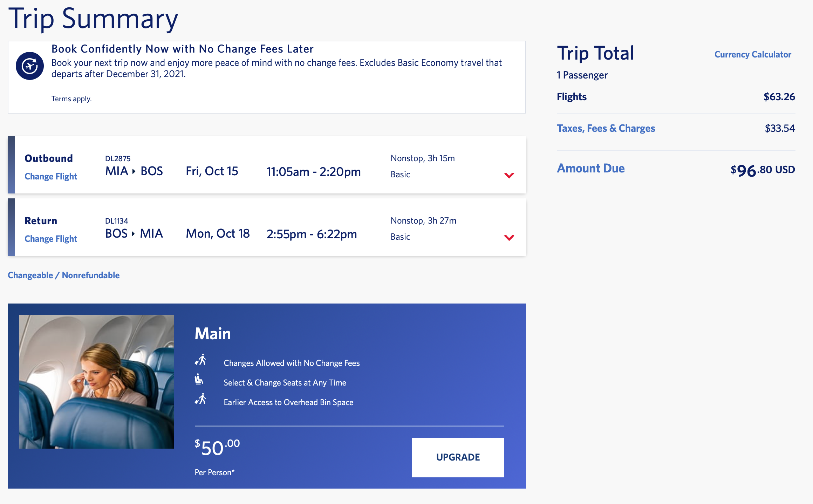Open the Currency Calculator link
The width and height of the screenshot is (813, 504).
pos(753,54)
